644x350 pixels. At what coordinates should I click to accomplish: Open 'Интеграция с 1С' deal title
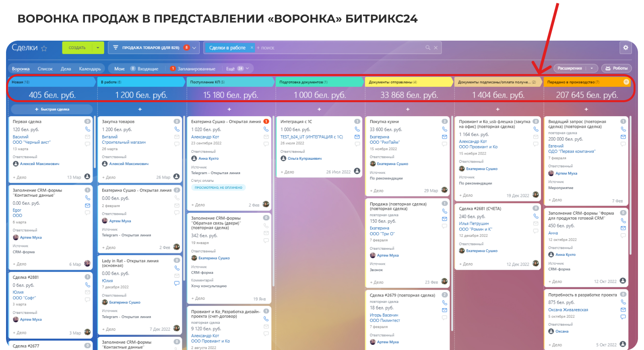pyautogui.click(x=296, y=121)
